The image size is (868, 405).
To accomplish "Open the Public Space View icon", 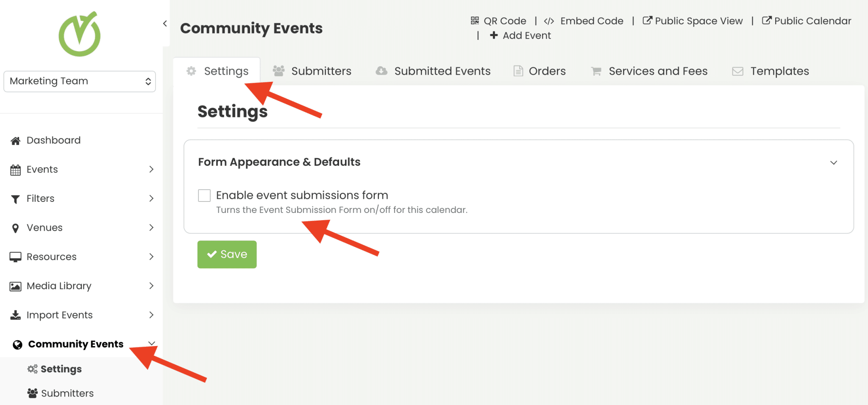I will coord(647,20).
